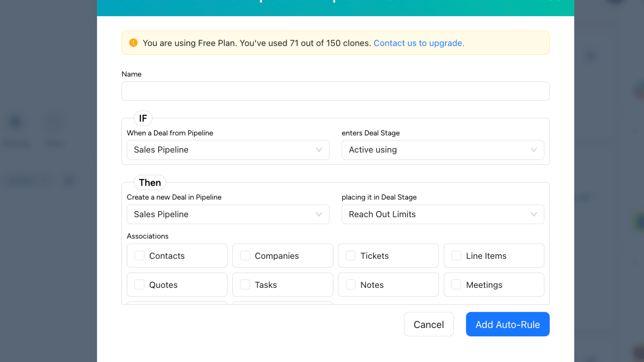The width and height of the screenshot is (644, 362).
Task: Enable the Quotes association
Action: 139,284
